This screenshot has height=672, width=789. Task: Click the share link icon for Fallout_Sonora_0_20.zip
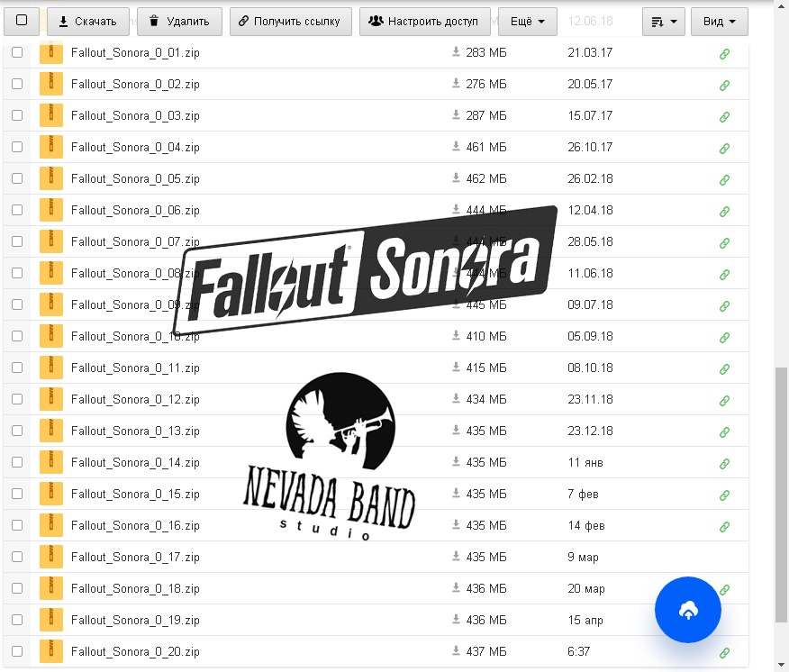click(x=724, y=653)
